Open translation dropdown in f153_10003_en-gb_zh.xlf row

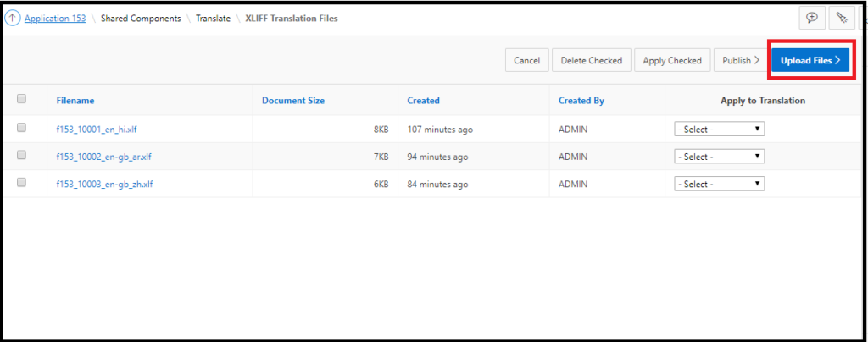point(719,184)
